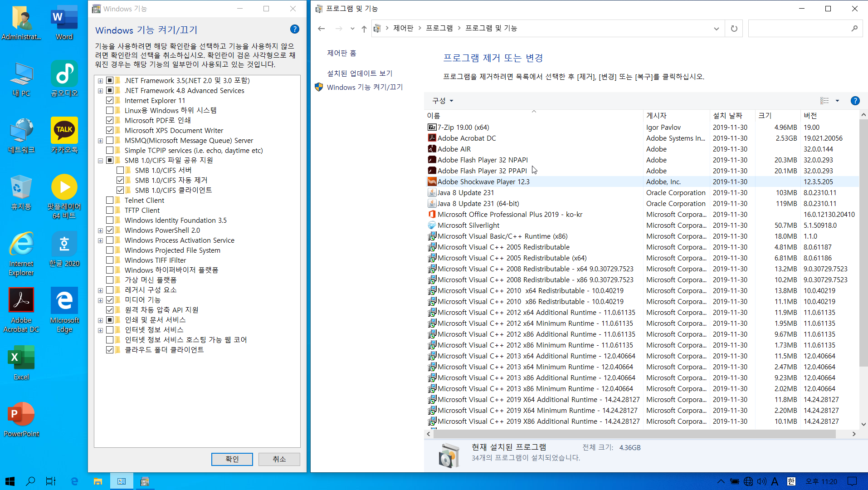Enable TFTP Client checkbox
This screenshot has height=490, width=868.
point(110,211)
